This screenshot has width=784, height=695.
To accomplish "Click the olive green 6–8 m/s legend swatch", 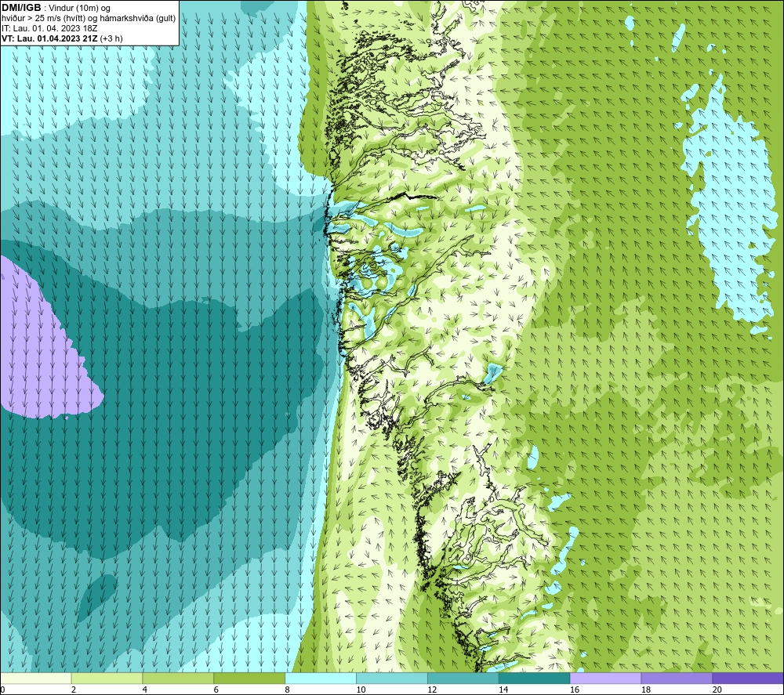I will point(249,678).
